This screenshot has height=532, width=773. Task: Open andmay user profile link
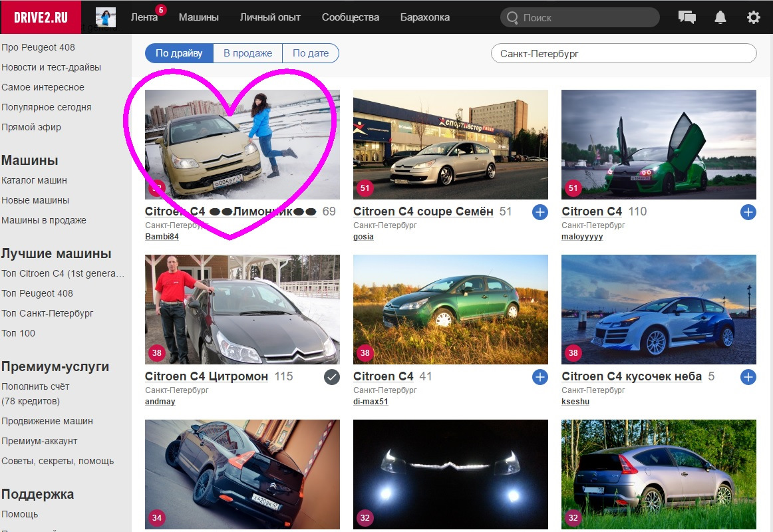click(x=160, y=402)
